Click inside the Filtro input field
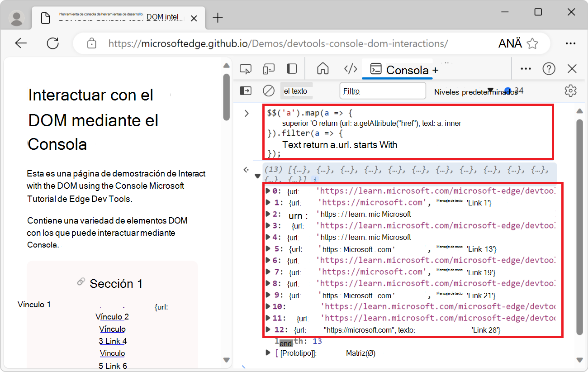 (x=382, y=91)
